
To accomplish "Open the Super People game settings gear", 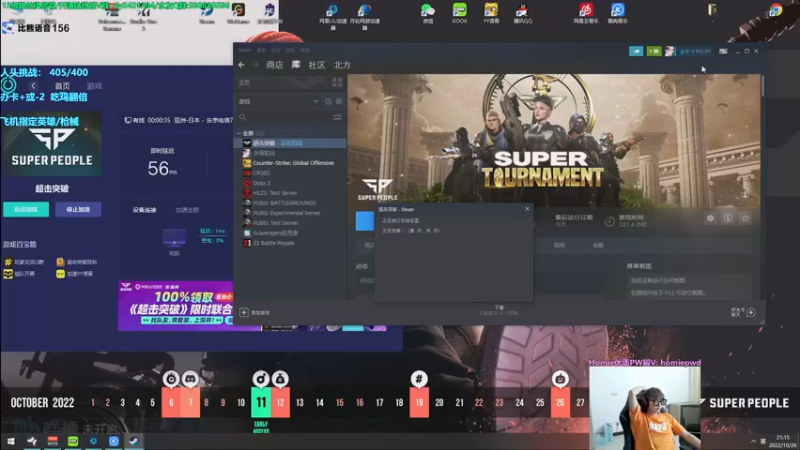I will click(x=710, y=218).
